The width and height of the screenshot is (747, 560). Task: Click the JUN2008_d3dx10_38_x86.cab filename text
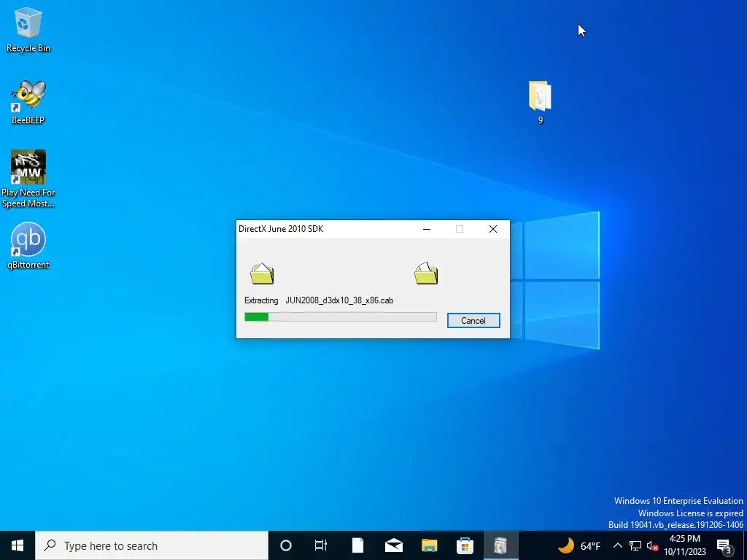click(339, 300)
